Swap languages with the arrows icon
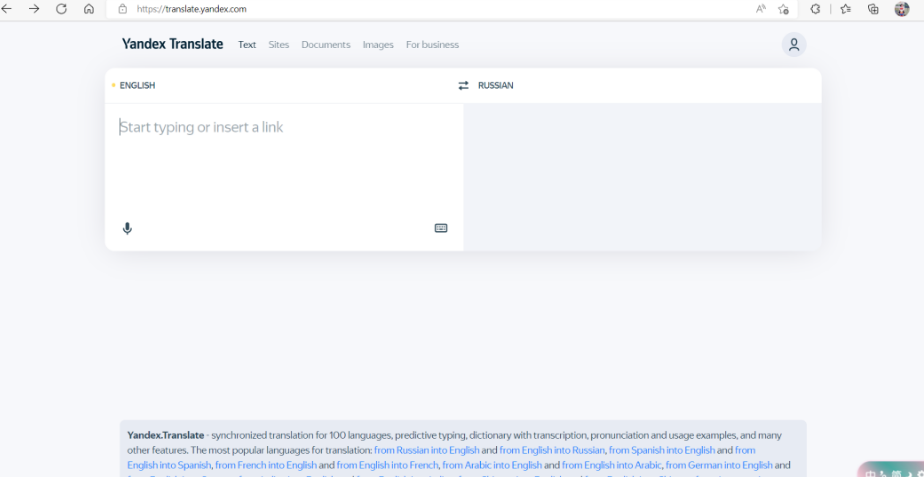Screen dimensions: 924x477 [464, 85]
